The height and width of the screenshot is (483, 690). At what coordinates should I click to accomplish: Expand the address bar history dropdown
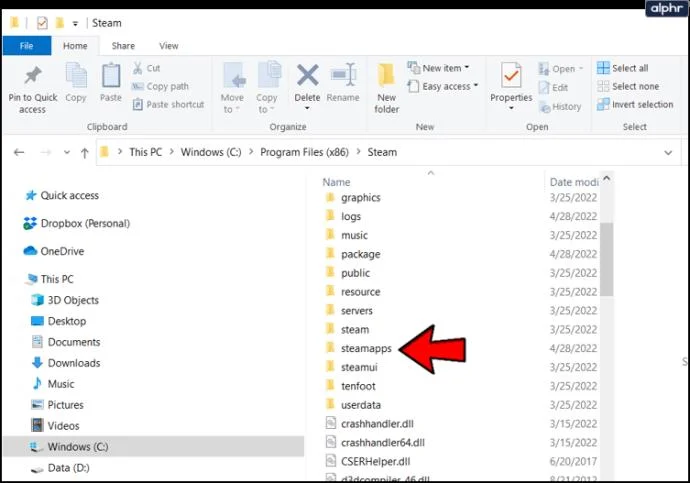click(668, 153)
